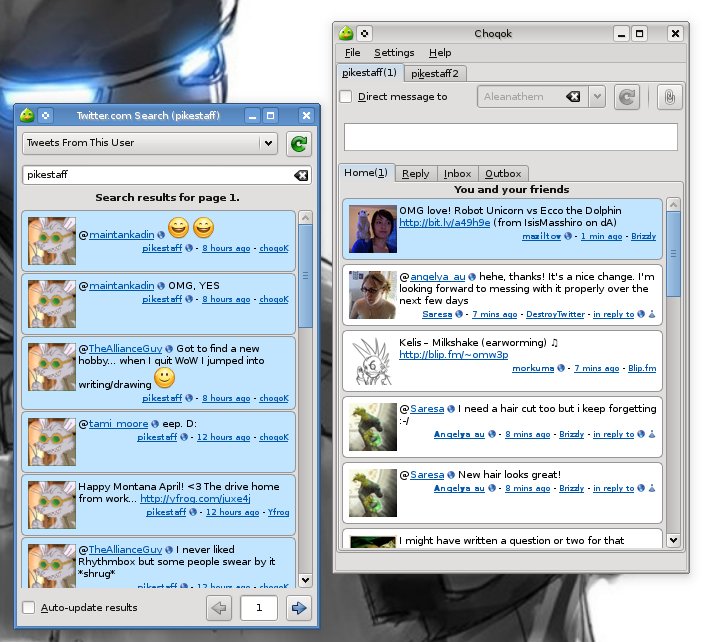Open the bit.ly/a49h9e link
Screen dimensions: 708x642
(444, 223)
